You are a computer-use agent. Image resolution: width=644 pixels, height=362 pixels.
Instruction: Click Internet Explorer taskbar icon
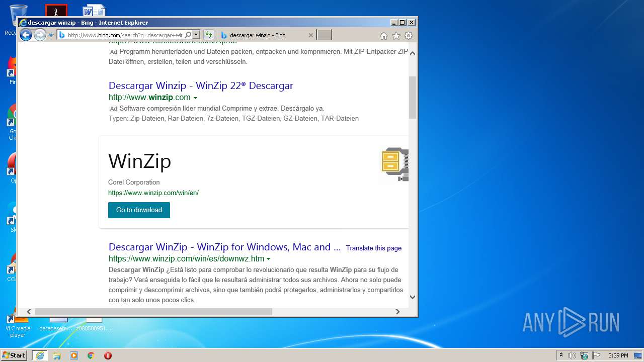tap(40, 355)
